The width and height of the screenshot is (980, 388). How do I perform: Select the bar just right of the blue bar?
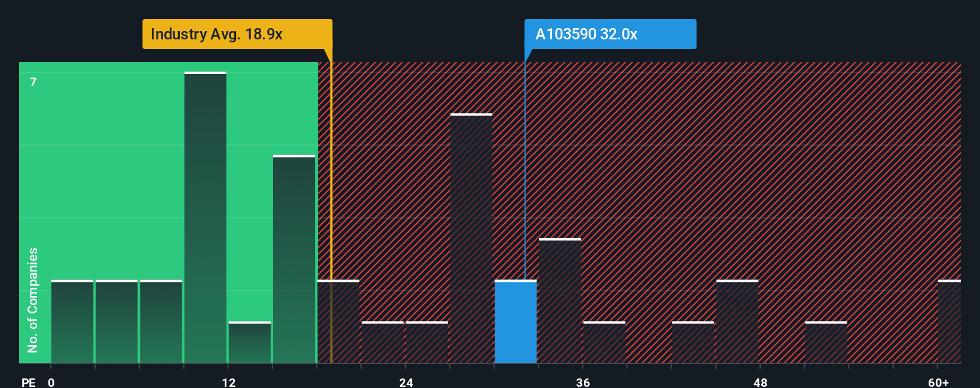pos(560,301)
